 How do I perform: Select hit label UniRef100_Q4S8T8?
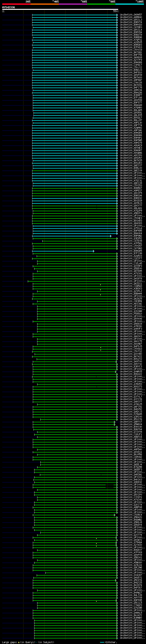[x=131, y=278]
